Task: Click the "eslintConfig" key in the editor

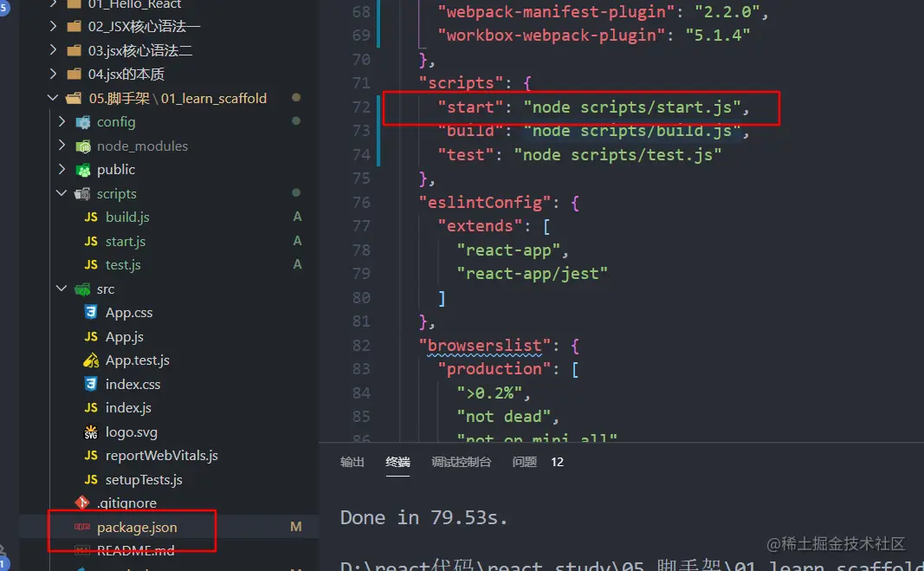Action: pyautogui.click(x=485, y=203)
